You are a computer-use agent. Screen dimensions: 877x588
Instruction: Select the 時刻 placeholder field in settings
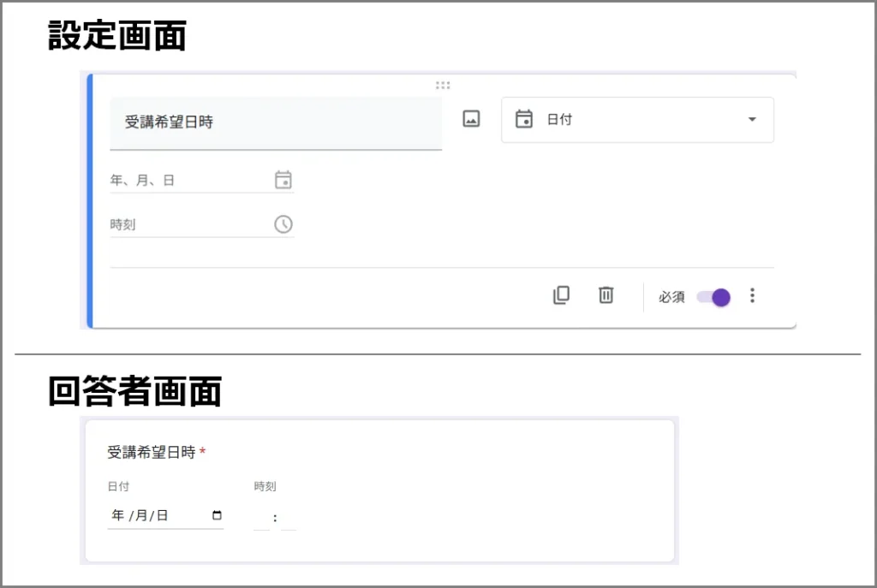188,225
